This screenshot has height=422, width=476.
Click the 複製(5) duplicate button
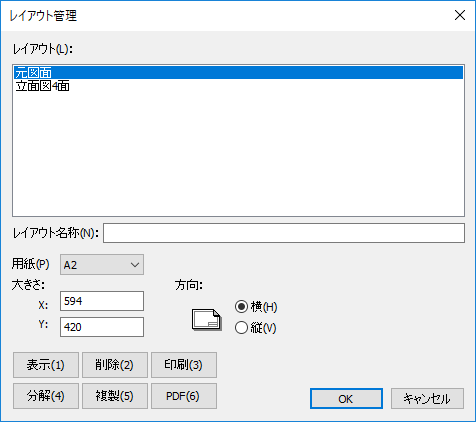point(115,396)
